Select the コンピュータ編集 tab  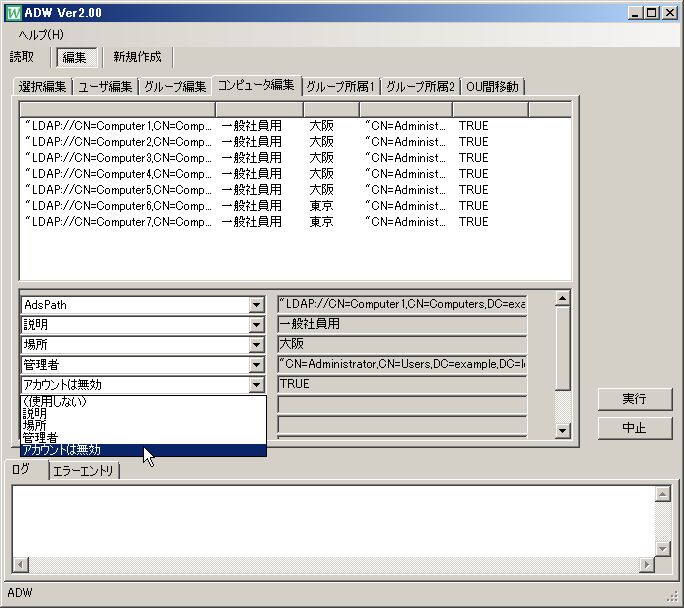256,85
